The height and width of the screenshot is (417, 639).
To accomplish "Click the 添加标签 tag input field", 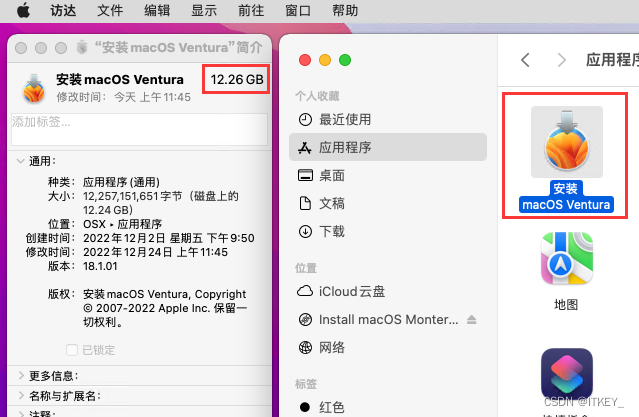I will 139,129.
